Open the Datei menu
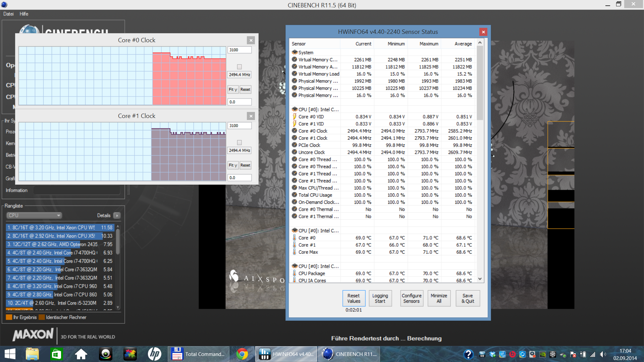The width and height of the screenshot is (644, 362). [8, 14]
